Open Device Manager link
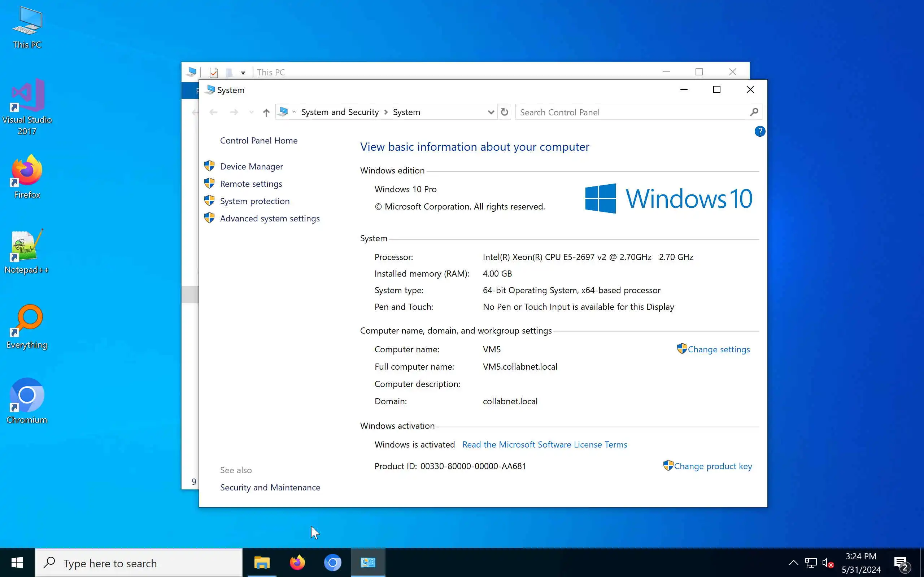This screenshot has height=577, width=924. pos(251,166)
